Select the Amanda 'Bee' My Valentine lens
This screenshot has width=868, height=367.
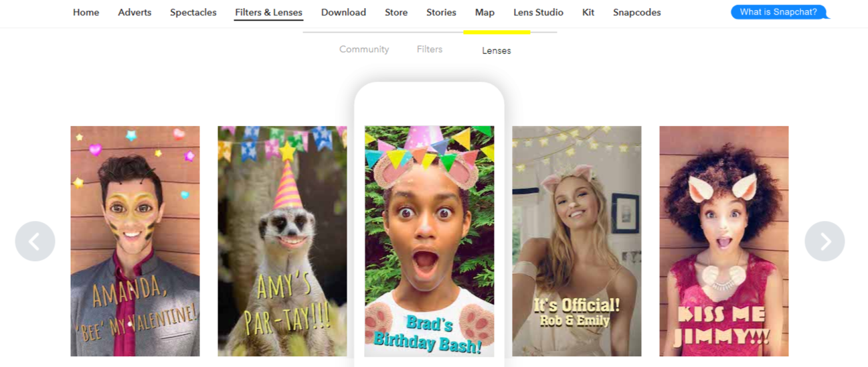click(x=135, y=241)
